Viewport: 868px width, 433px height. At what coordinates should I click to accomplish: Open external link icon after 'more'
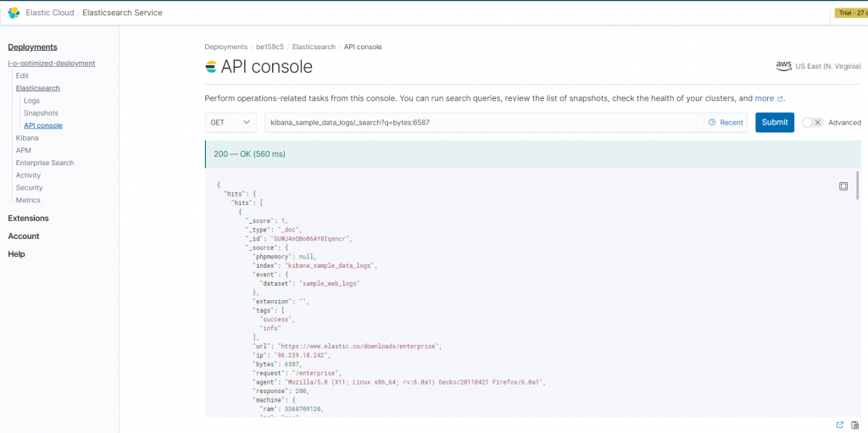click(781, 99)
